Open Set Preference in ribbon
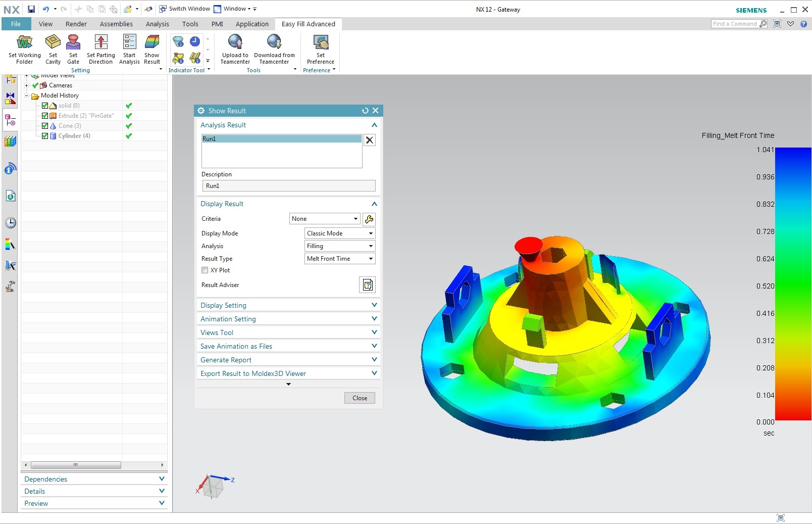 pos(321,49)
